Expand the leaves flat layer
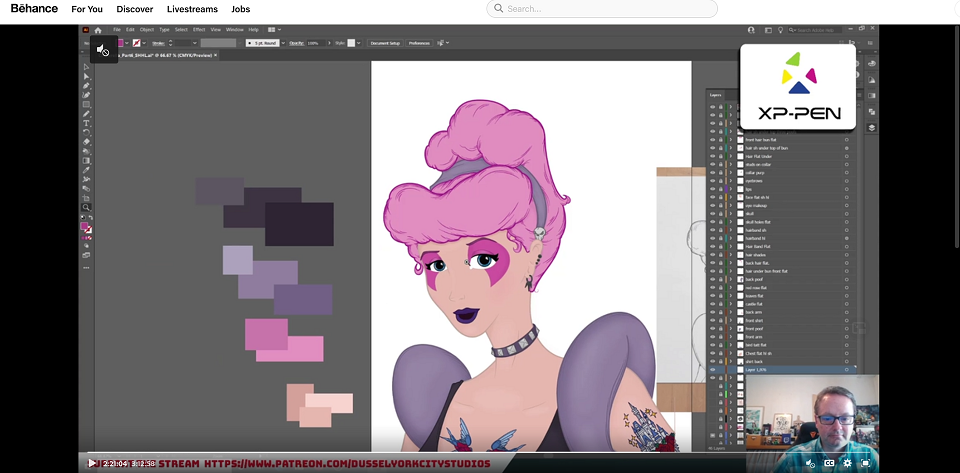 730,296
